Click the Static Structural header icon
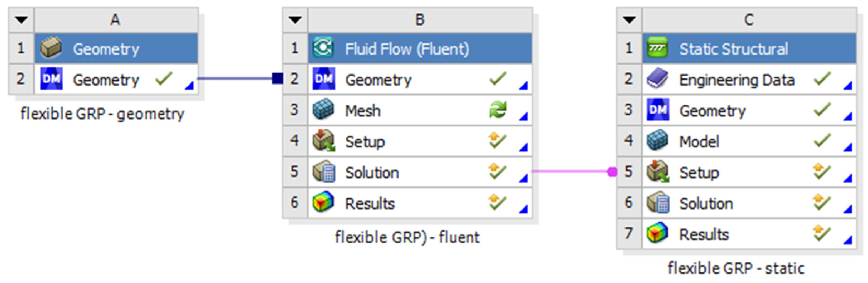This screenshot has height=283, width=868. click(657, 48)
